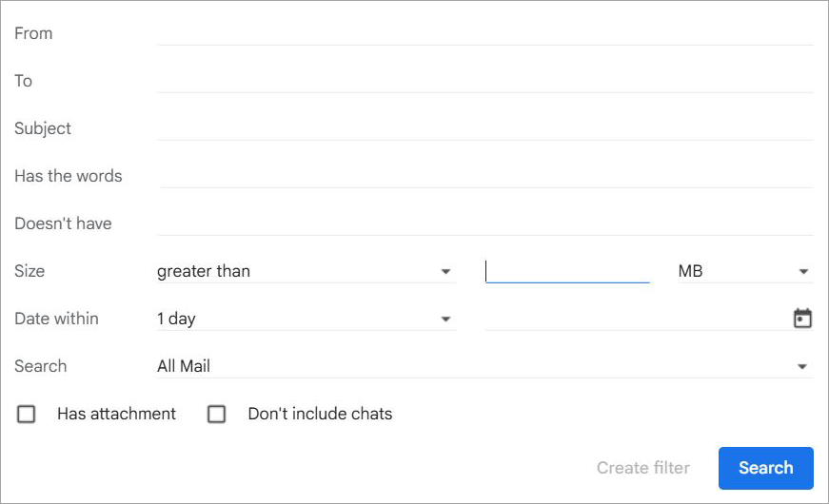Expand the '1 day' date range dropdown
This screenshot has height=504, width=829.
pyautogui.click(x=305, y=319)
